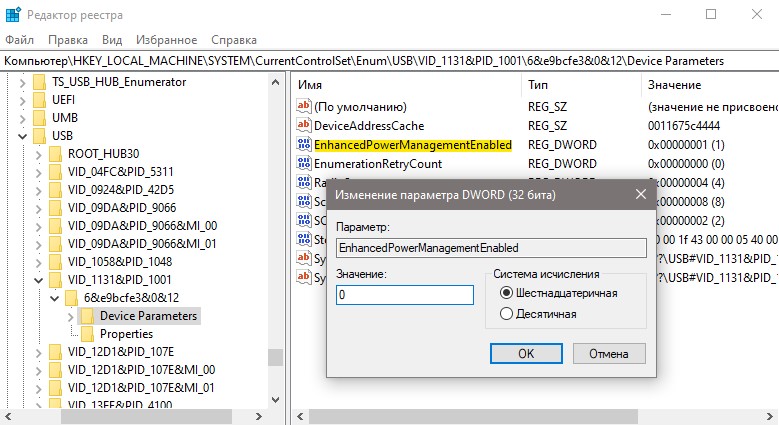Image resolution: width=779 pixels, height=425 pixels.
Task: Click the VID_09DA&PID_9066&MI_01 folder icon
Action: coord(55,244)
